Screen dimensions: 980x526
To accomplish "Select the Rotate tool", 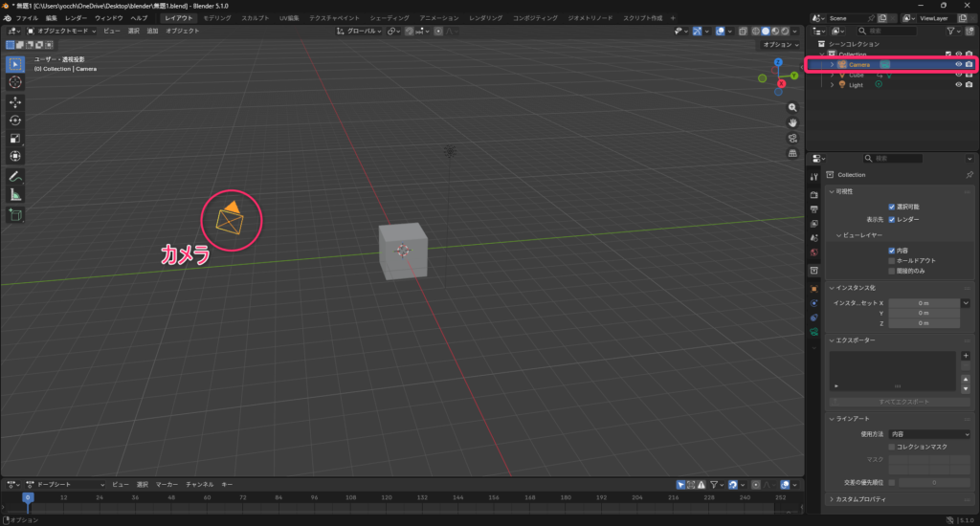I will (x=15, y=121).
